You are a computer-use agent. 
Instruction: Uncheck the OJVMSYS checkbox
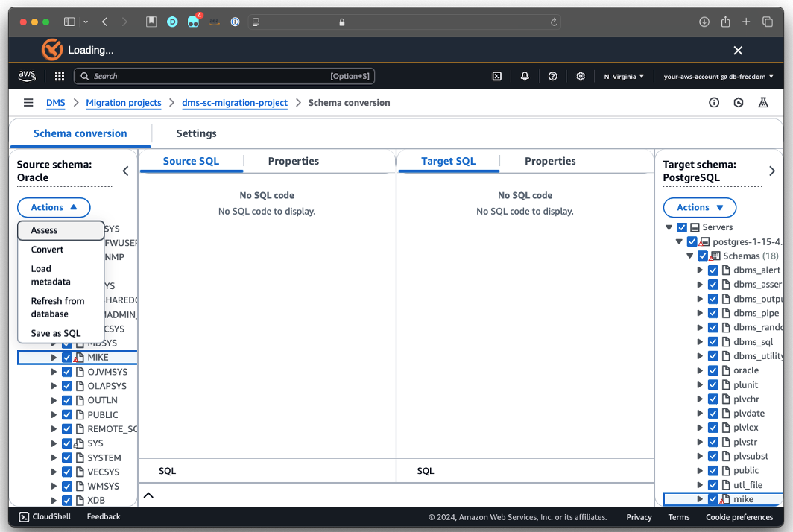coord(67,372)
